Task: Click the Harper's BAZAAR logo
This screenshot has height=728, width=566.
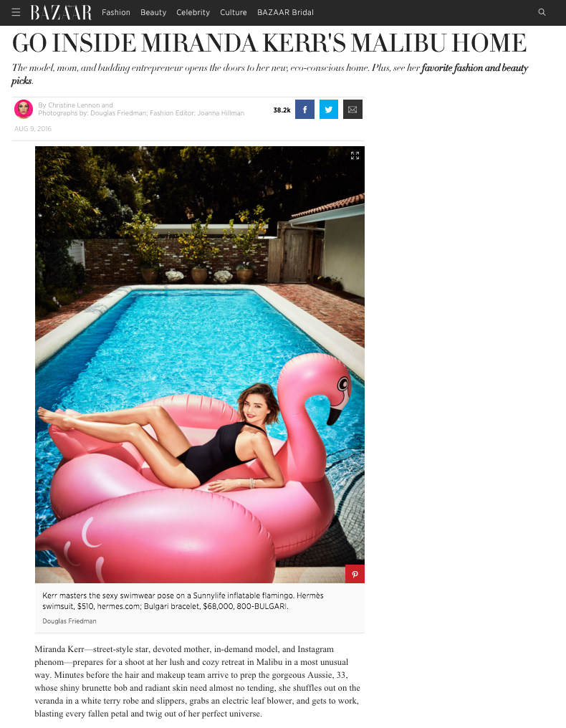Action: coord(61,12)
